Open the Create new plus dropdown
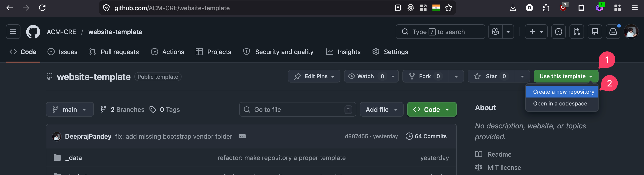The width and height of the screenshot is (644, 175). [536, 32]
